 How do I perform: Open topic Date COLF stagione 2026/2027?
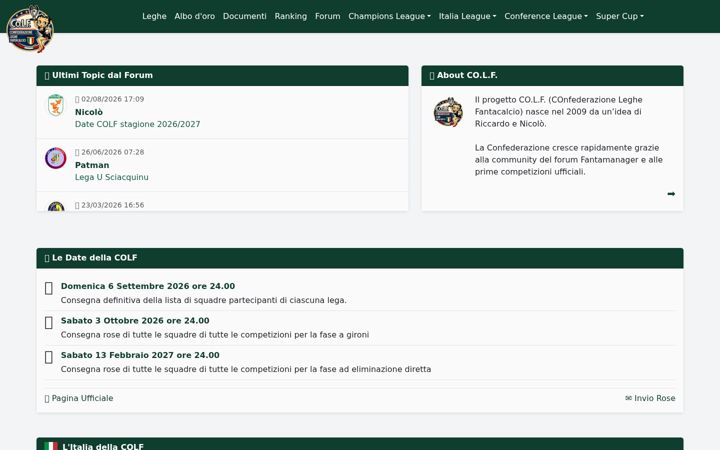tap(137, 124)
